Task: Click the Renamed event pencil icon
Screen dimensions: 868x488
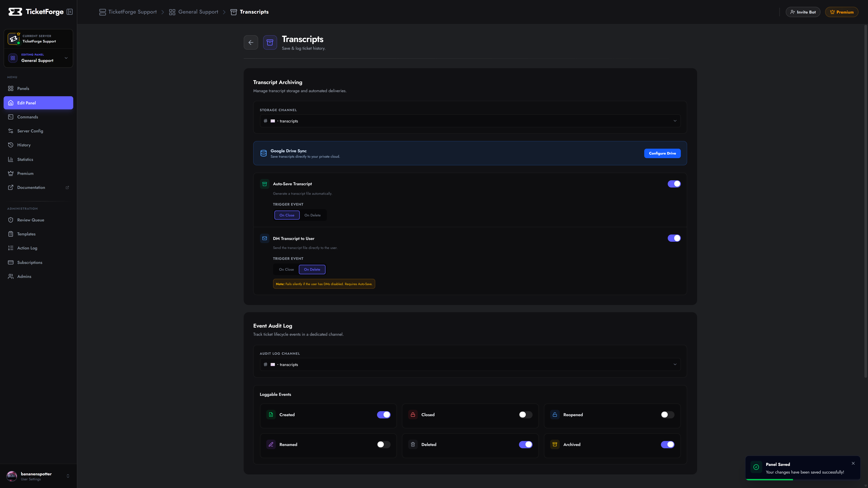Action: pyautogui.click(x=271, y=445)
